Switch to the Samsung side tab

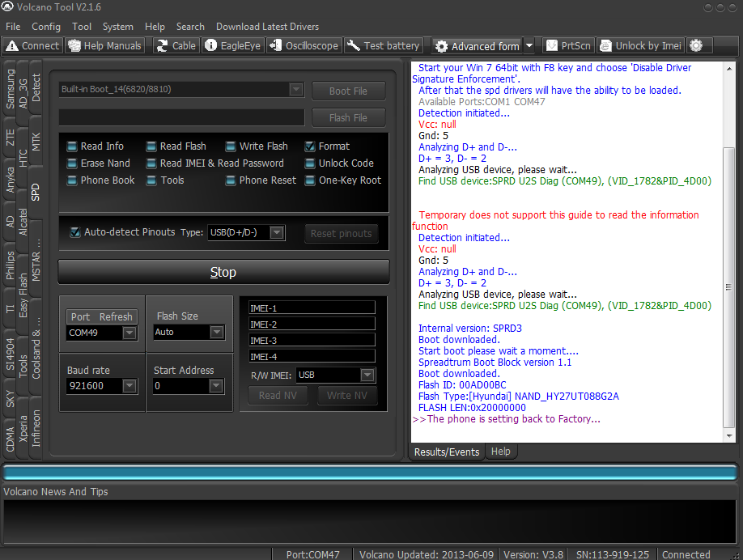[10, 88]
